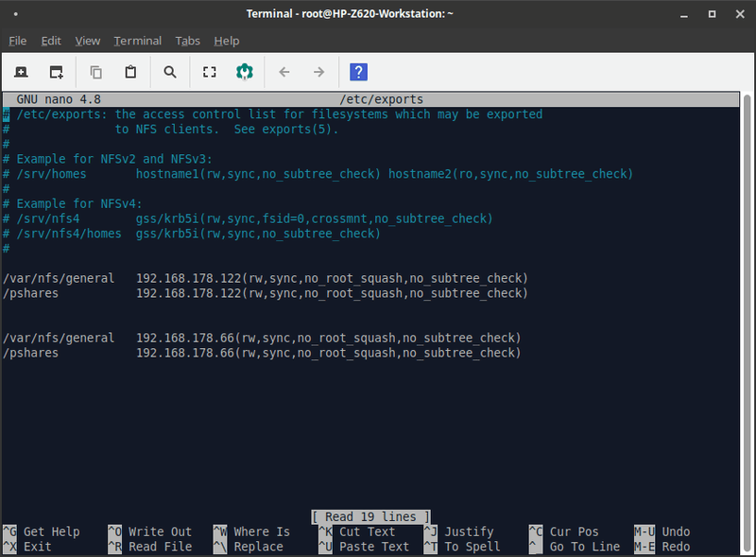The image size is (756, 557).
Task: Click '^\ Replace' shortcut label
Action: (x=249, y=547)
